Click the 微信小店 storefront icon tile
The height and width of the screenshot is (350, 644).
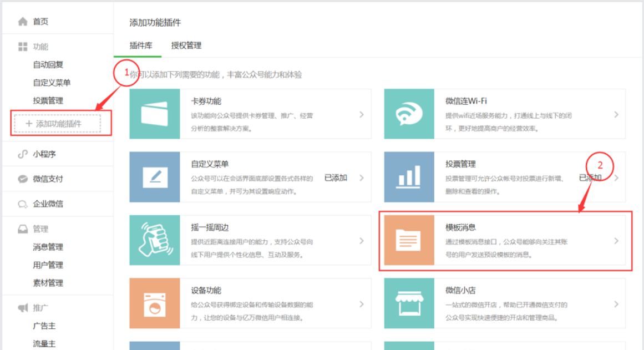tap(409, 303)
